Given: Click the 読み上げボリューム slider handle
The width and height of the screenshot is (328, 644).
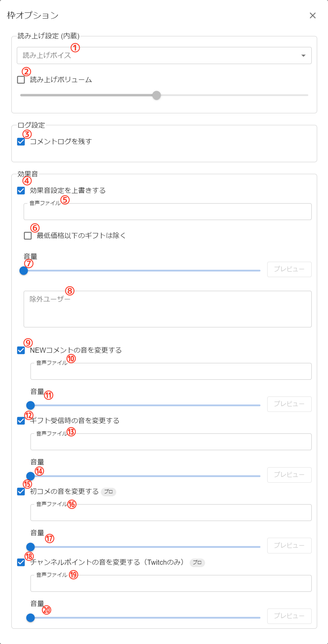Looking at the screenshot, I should (156, 95).
